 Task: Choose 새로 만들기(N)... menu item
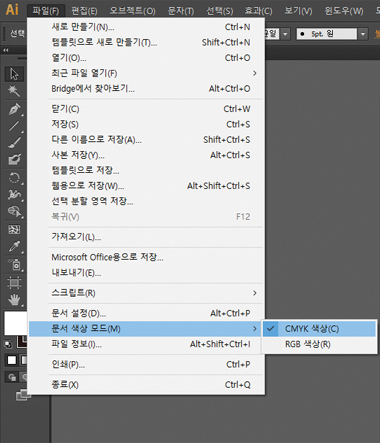coord(147,27)
